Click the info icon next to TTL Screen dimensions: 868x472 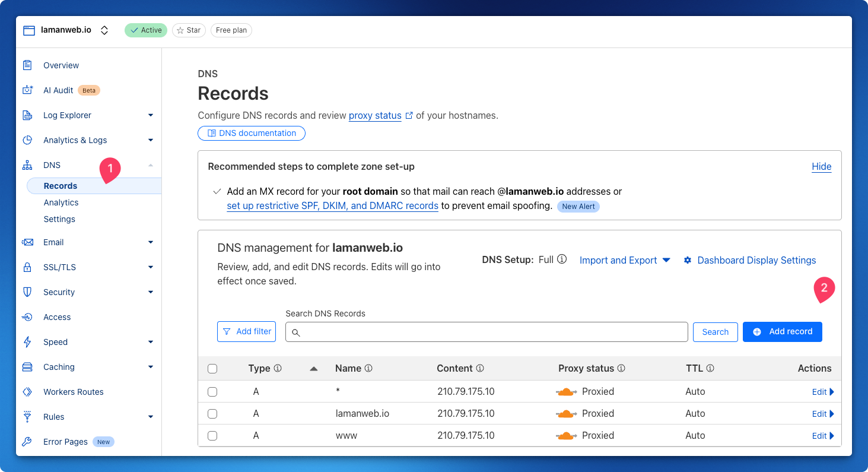(710, 368)
